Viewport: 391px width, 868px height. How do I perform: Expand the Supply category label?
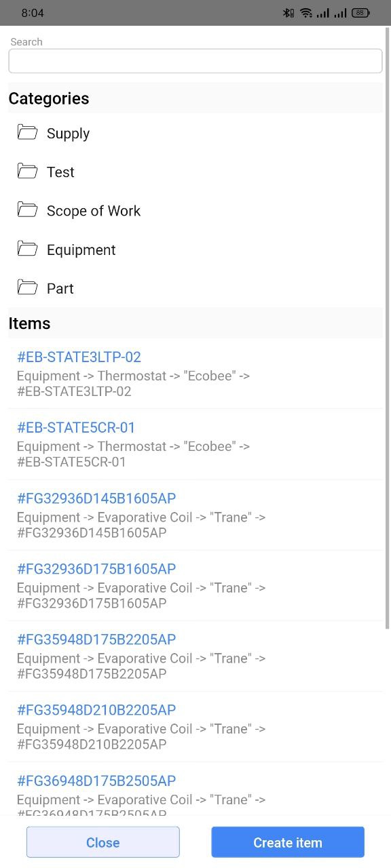68,134
